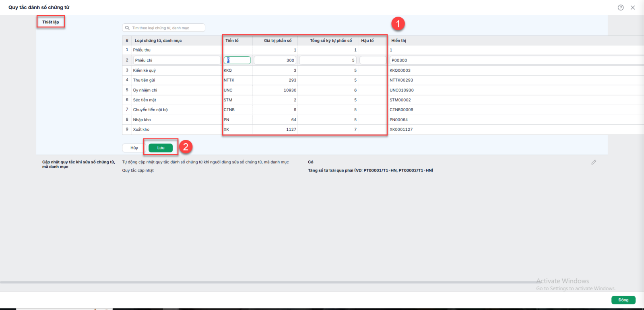The height and width of the screenshot is (310, 644).
Task: Open the Thiết lập section label
Action: tap(51, 22)
